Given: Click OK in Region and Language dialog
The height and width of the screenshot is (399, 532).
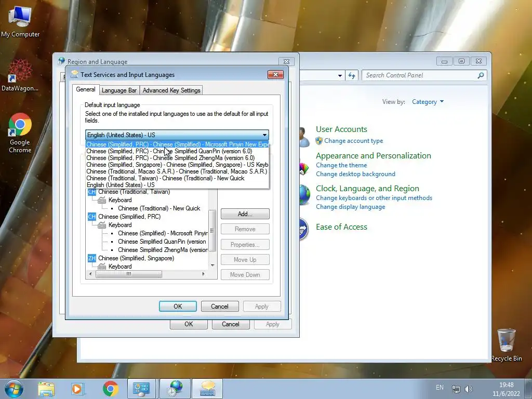Looking at the screenshot, I should click(189, 324).
